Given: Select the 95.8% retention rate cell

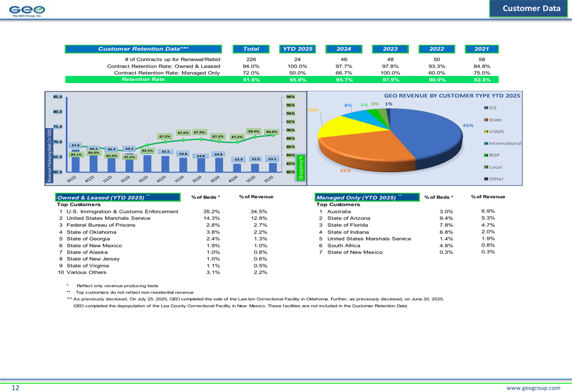Looking at the screenshot, I should (x=297, y=80).
